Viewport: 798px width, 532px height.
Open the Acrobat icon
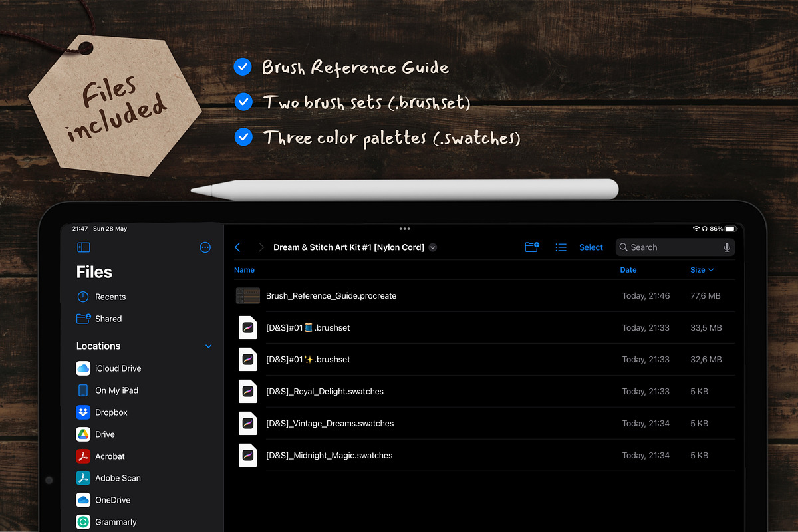(83, 456)
